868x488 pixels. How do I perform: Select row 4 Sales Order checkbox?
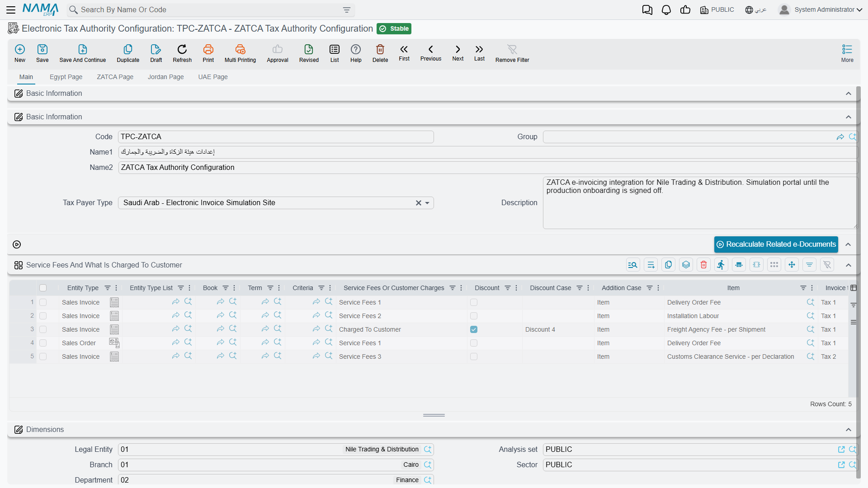tap(43, 343)
